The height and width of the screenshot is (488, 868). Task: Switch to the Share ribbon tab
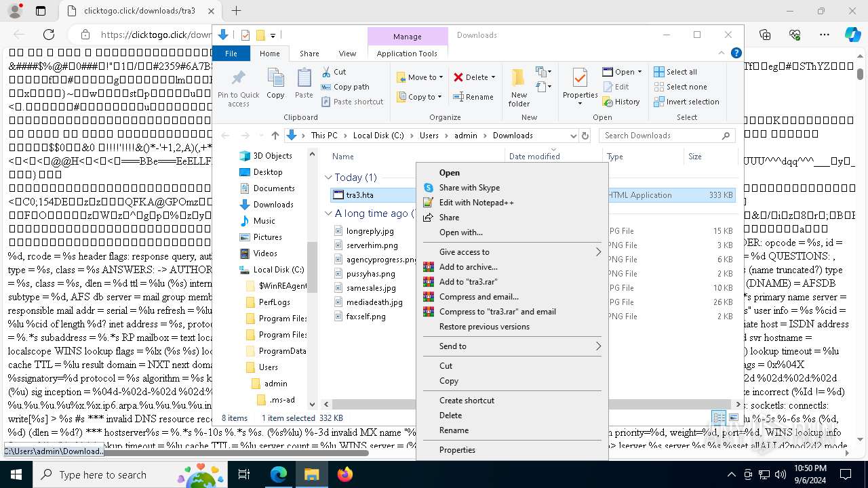309,54
